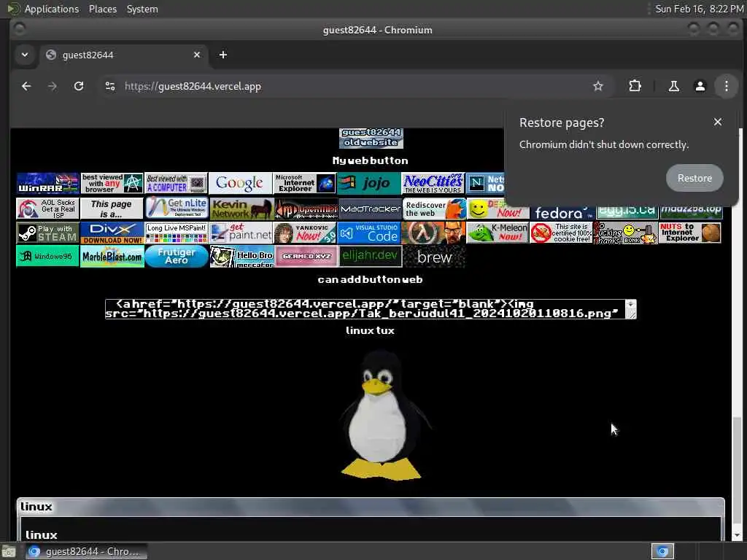Viewport: 747px width, 560px height.
Task: Open the Places menu
Action: pos(102,9)
